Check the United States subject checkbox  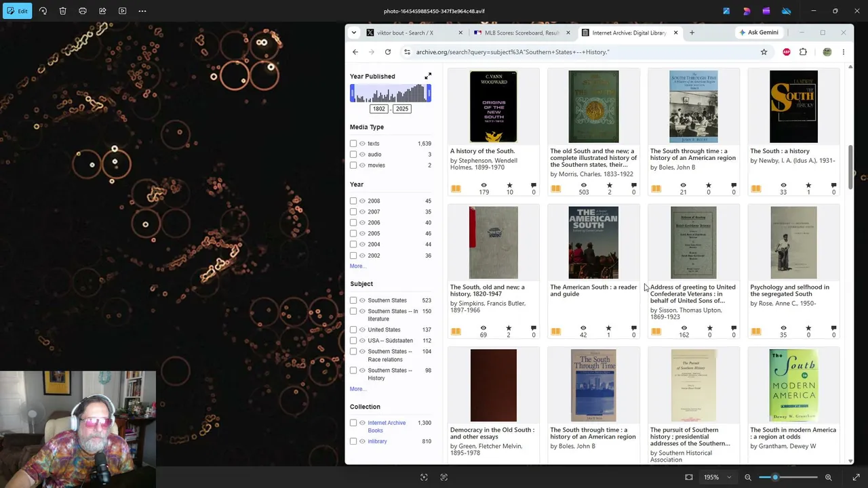pos(353,330)
